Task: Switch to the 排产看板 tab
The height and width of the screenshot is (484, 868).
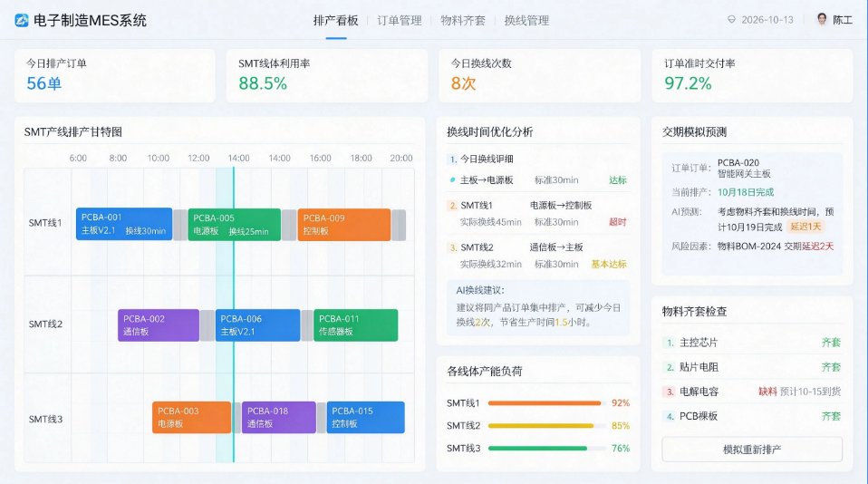Action: click(336, 21)
